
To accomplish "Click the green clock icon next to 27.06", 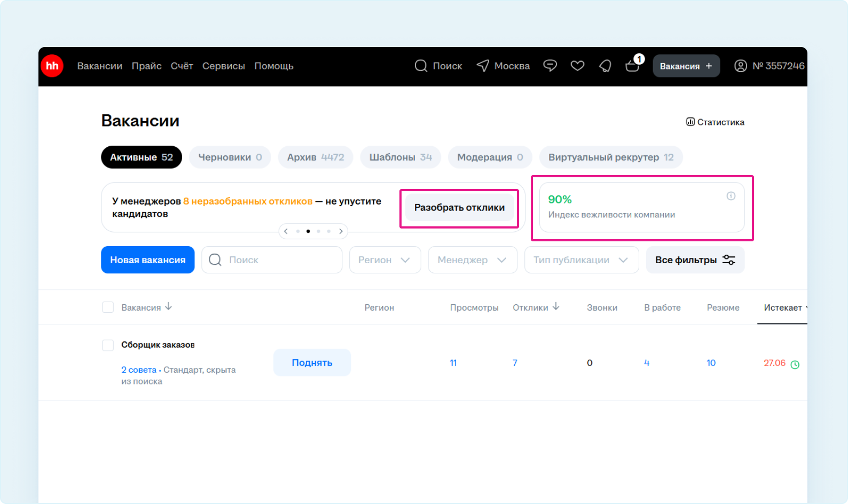I will point(795,365).
